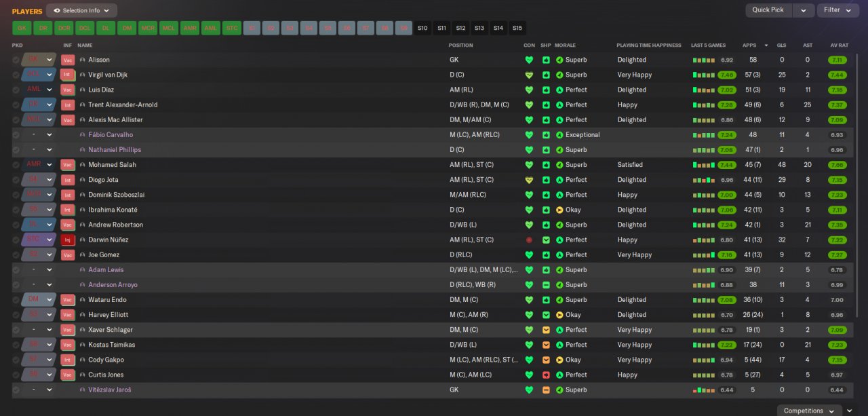Click player profile icon beside Trent Alexander-Arnold

point(83,105)
